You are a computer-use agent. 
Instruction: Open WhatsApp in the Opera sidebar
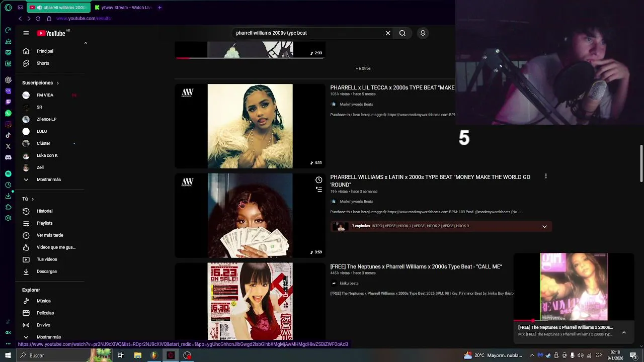pos(8,113)
